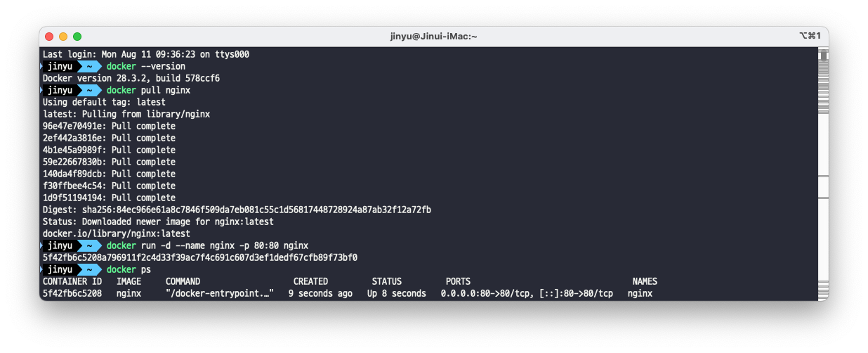Click the 59e22667830b Pull complete line
The height and width of the screenshot is (353, 868).
click(109, 162)
